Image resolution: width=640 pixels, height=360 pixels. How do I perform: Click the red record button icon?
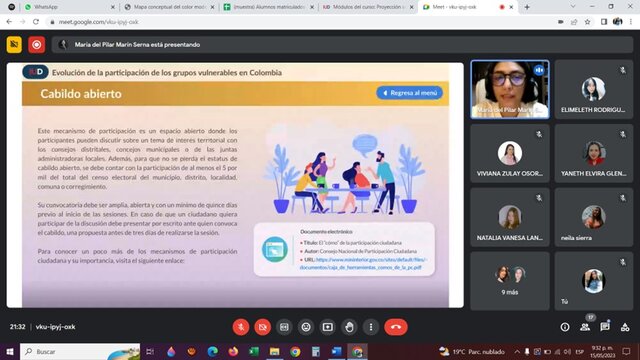pyautogui.click(x=36, y=44)
